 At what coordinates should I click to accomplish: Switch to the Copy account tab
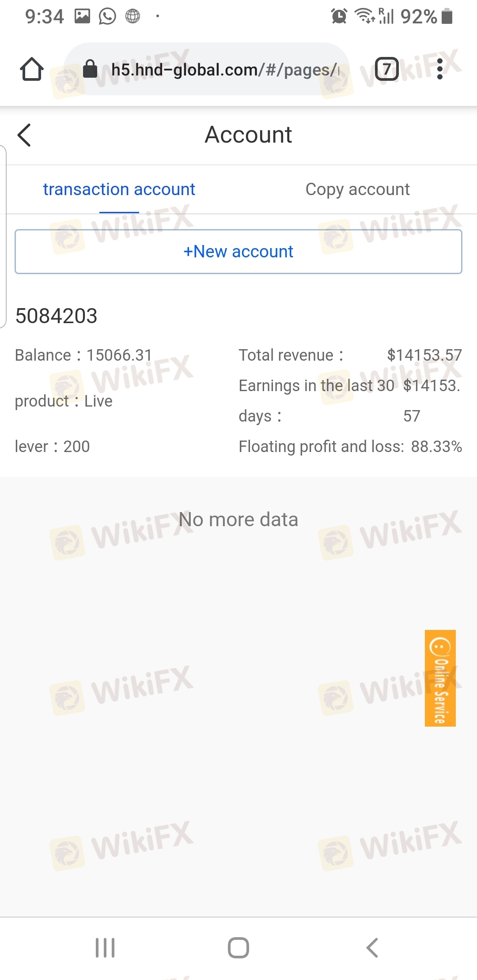(x=357, y=189)
